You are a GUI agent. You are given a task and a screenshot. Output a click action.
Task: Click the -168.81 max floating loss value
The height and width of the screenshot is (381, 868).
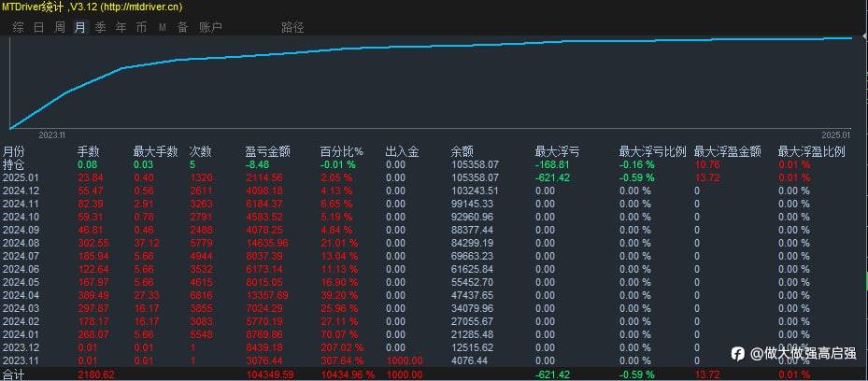[552, 164]
